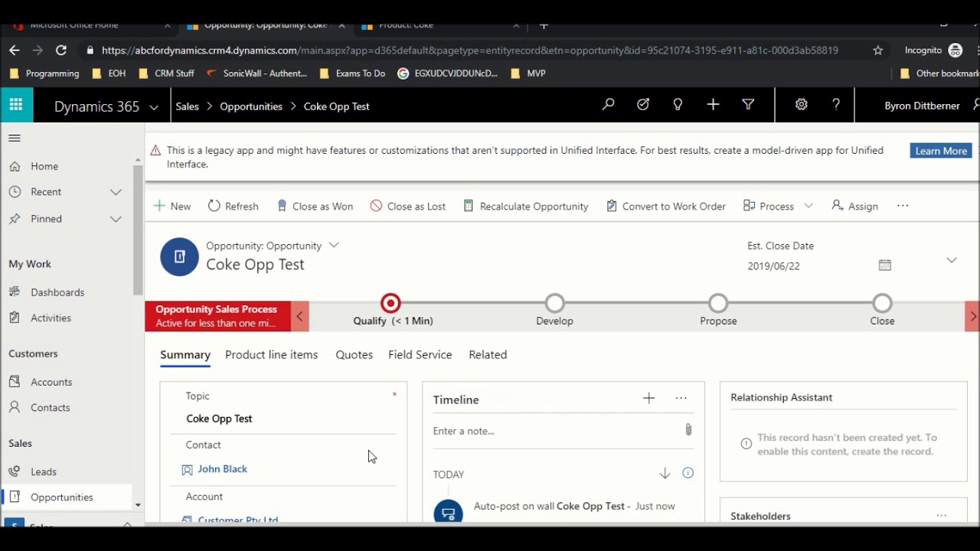Open the form selector chevron beside Opportunity
The image size is (980, 551).
pyautogui.click(x=334, y=245)
